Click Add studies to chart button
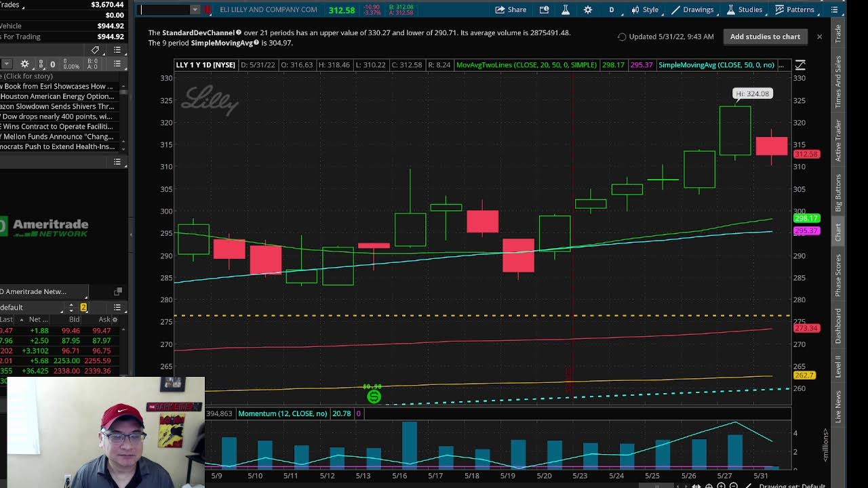The image size is (868, 488). [x=765, y=37]
